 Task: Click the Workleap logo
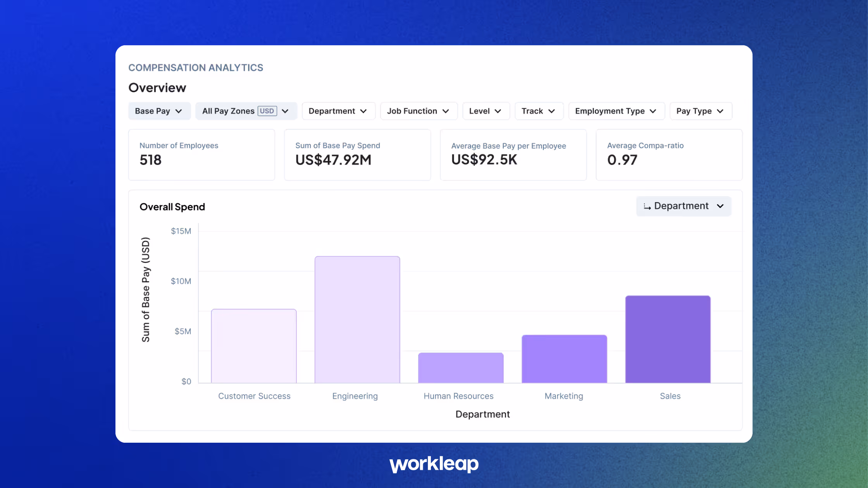point(434,464)
